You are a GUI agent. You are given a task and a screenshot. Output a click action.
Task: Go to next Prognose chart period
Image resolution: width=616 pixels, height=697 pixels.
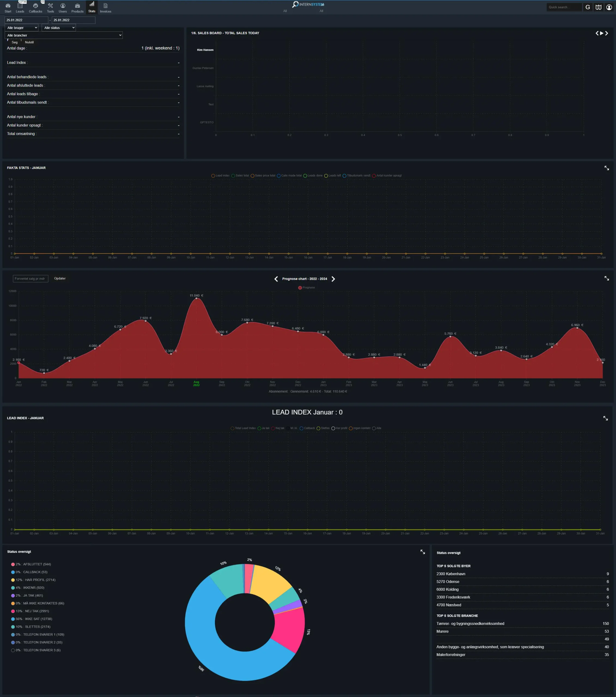point(333,279)
